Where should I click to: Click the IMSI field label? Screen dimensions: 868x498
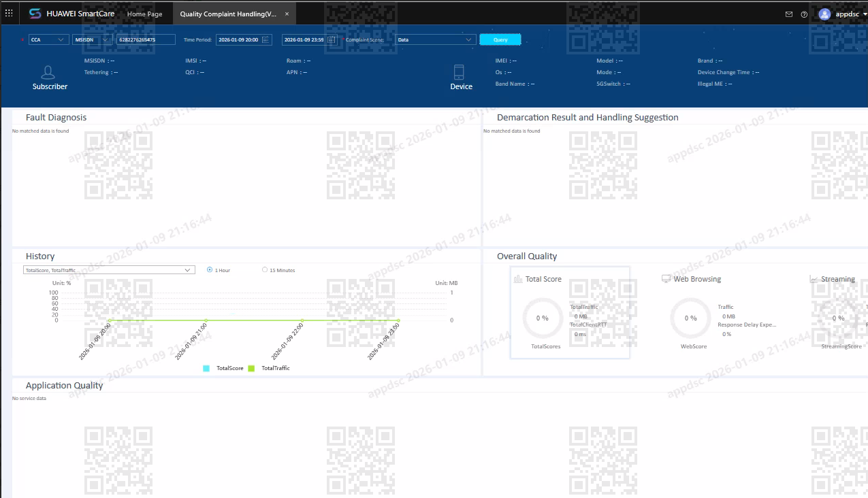coord(191,61)
